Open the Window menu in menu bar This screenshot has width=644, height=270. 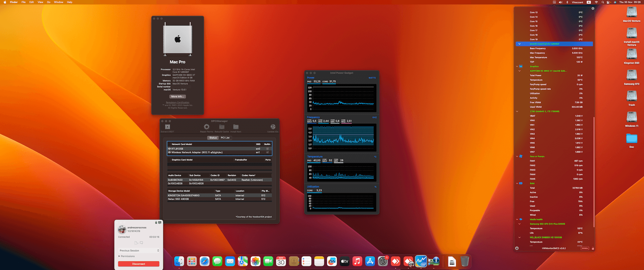tap(59, 2)
